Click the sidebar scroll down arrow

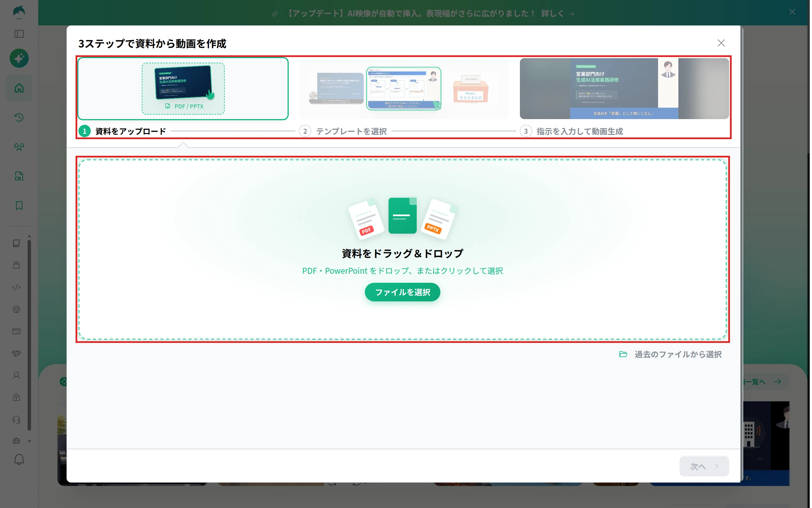point(29,441)
